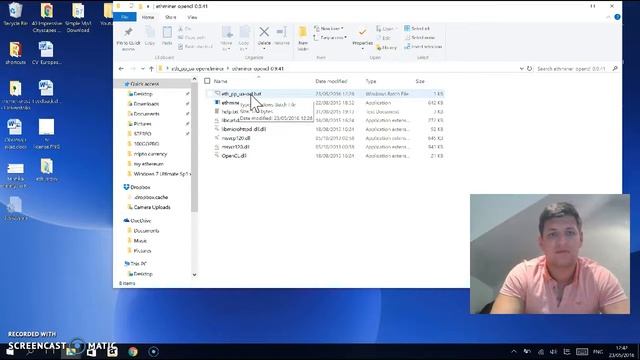Screen dimensions: 640x360
Task: Click the navigation pane scroll-up arrow
Action: click(194, 79)
